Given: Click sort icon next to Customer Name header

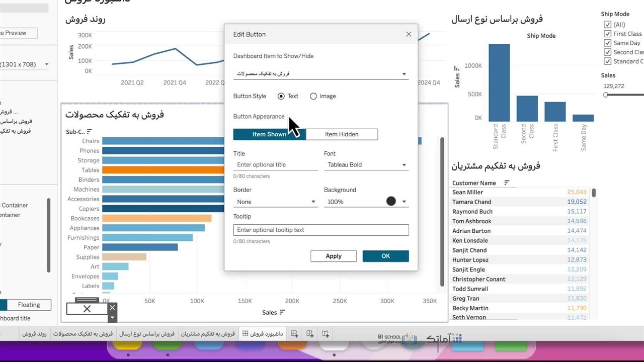Looking at the screenshot, I should pyautogui.click(x=507, y=183).
